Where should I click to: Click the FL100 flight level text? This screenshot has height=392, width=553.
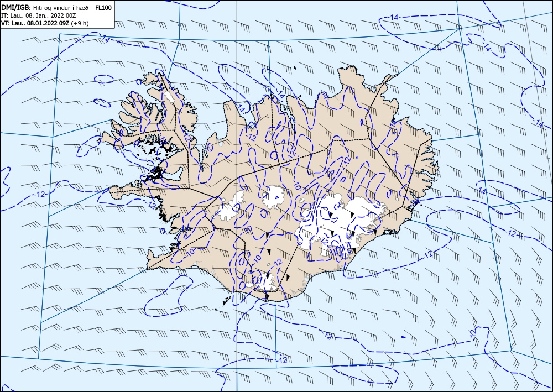click(x=103, y=7)
